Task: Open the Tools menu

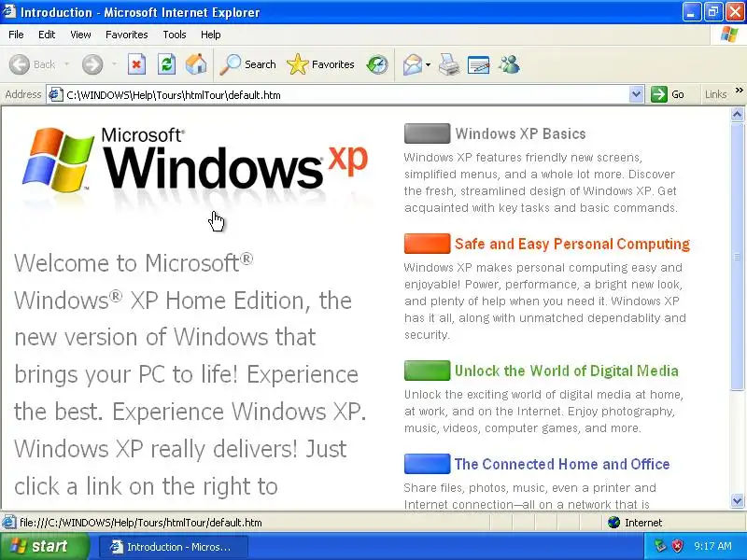Action: [175, 35]
